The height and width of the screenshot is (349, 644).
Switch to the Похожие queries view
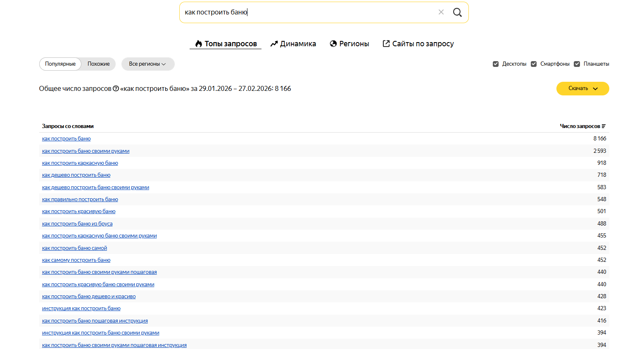(x=98, y=64)
